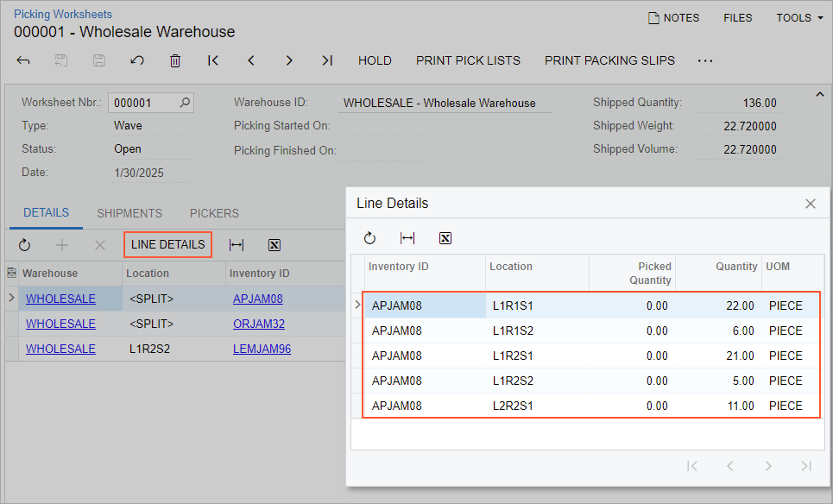Click the Line Details button
The height and width of the screenshot is (504, 833).
click(167, 244)
